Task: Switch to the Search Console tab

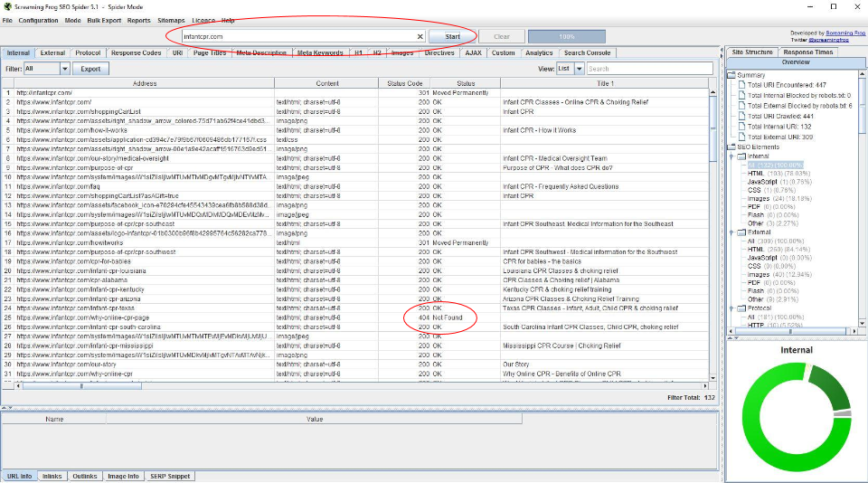Action: click(588, 53)
